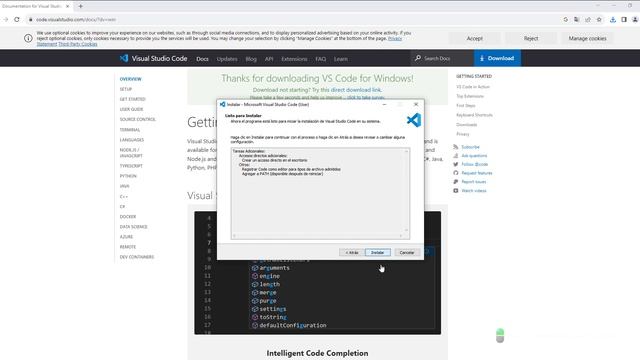Click Request features link
The height and width of the screenshot is (360, 640).
pos(477,173)
